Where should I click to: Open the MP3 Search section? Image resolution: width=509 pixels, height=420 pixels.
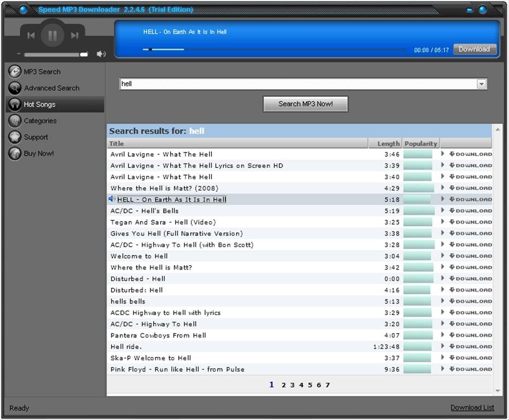coord(42,72)
